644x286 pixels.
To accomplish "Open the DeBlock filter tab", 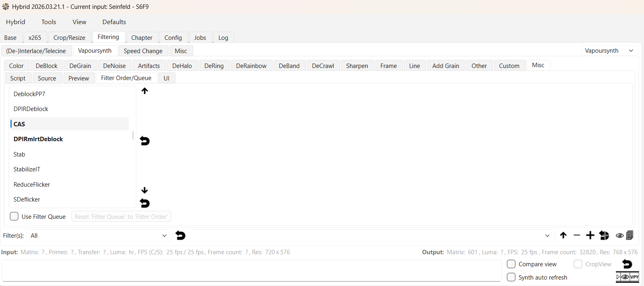I will click(x=47, y=66).
